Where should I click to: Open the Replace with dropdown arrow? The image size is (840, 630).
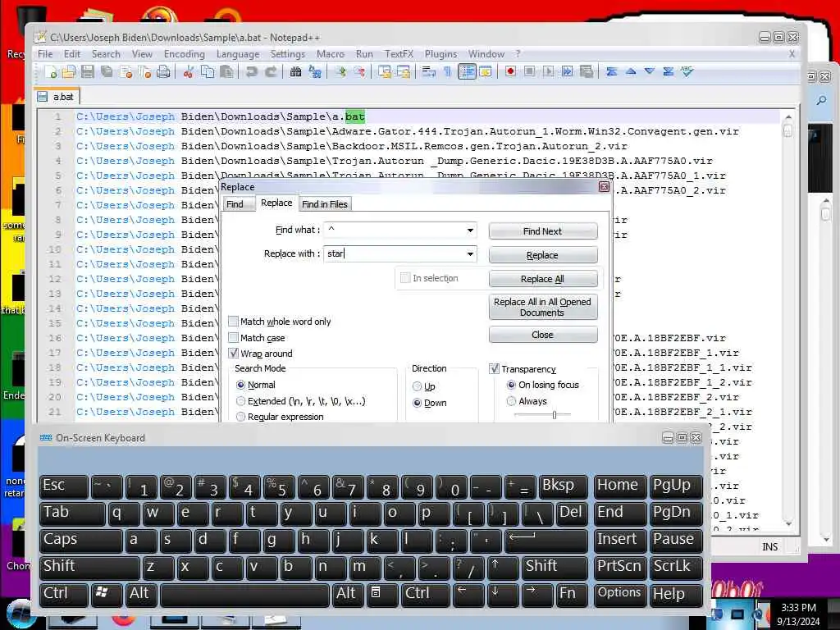coord(470,254)
